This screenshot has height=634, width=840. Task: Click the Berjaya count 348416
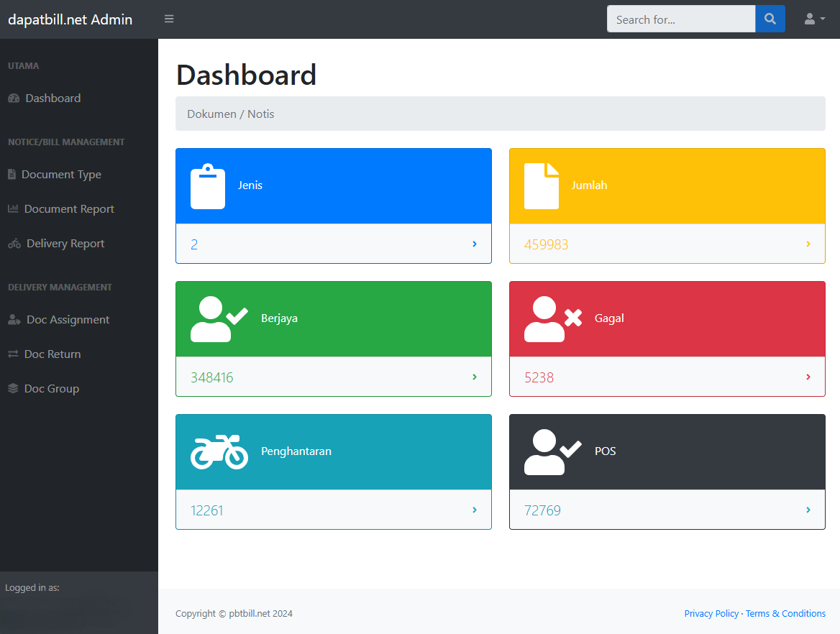pyautogui.click(x=212, y=377)
